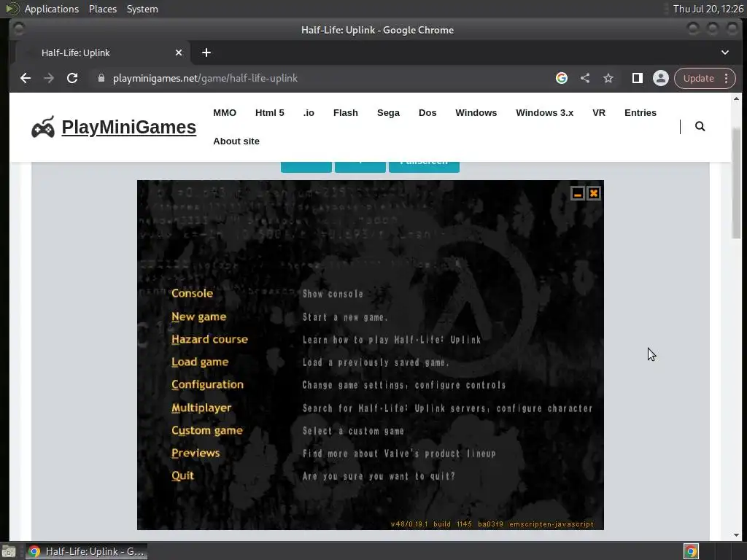Click the site search magnifier icon

click(700, 126)
